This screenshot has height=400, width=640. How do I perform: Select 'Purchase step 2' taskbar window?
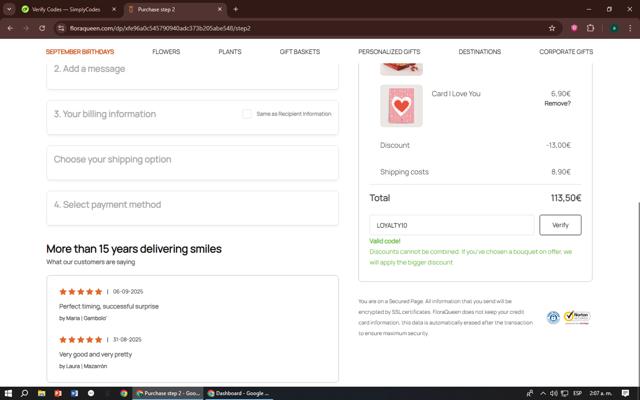pyautogui.click(x=168, y=393)
